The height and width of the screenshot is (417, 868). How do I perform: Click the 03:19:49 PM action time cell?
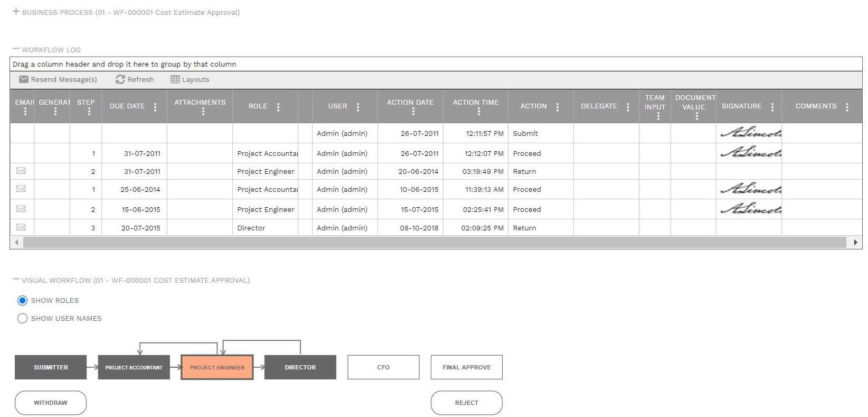click(x=476, y=171)
